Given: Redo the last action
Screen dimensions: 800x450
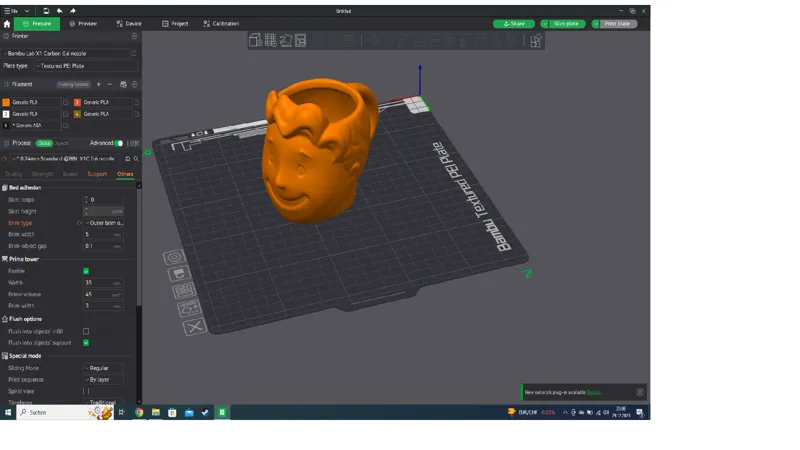Looking at the screenshot, I should pyautogui.click(x=73, y=11).
